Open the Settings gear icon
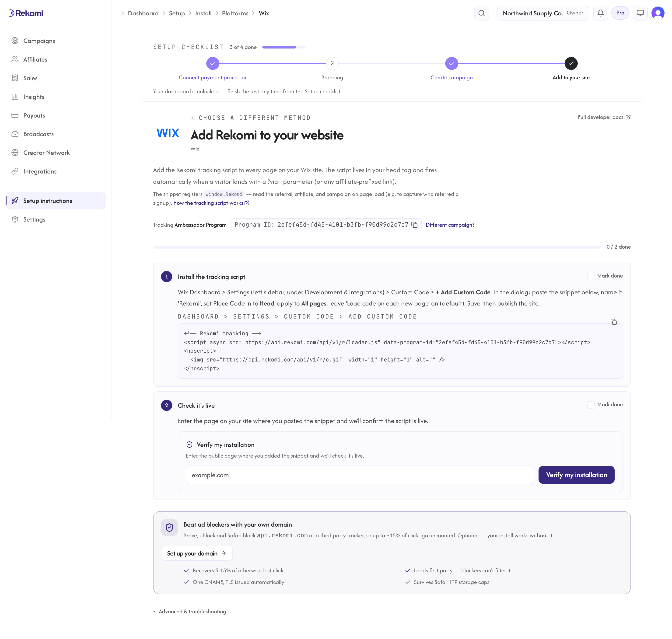The width and height of the screenshot is (672, 639). click(x=15, y=219)
